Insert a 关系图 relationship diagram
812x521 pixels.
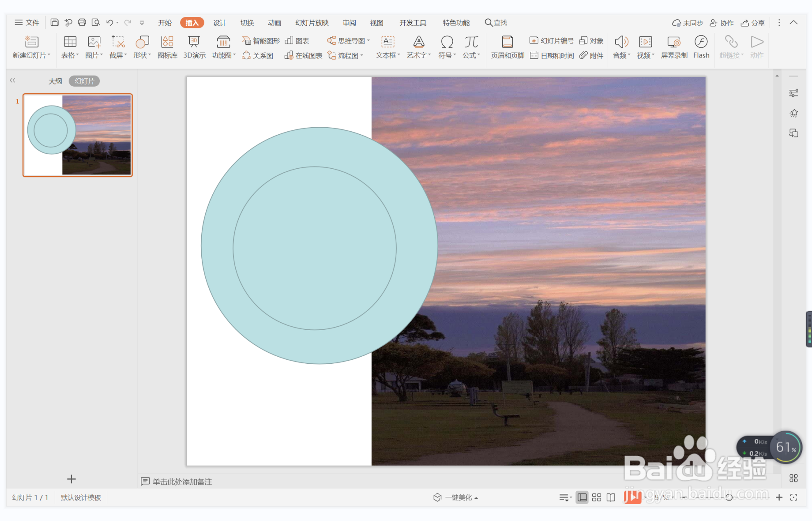tap(258, 55)
